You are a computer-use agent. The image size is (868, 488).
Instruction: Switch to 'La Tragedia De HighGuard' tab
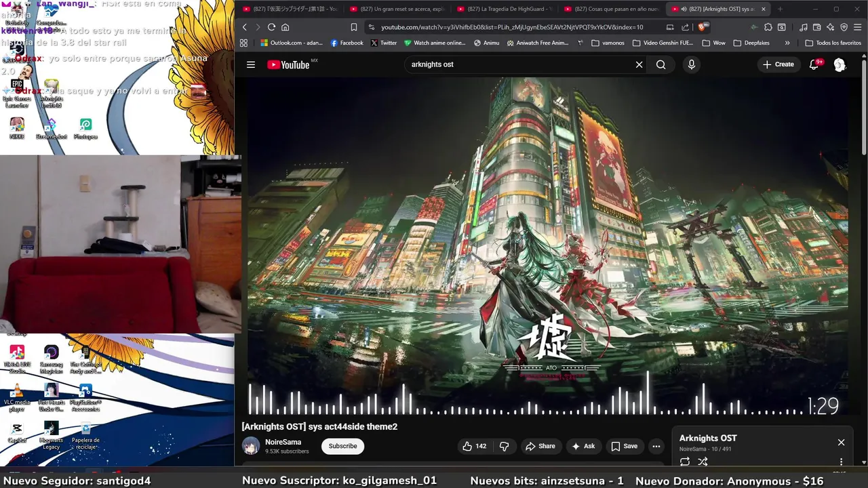tap(504, 9)
